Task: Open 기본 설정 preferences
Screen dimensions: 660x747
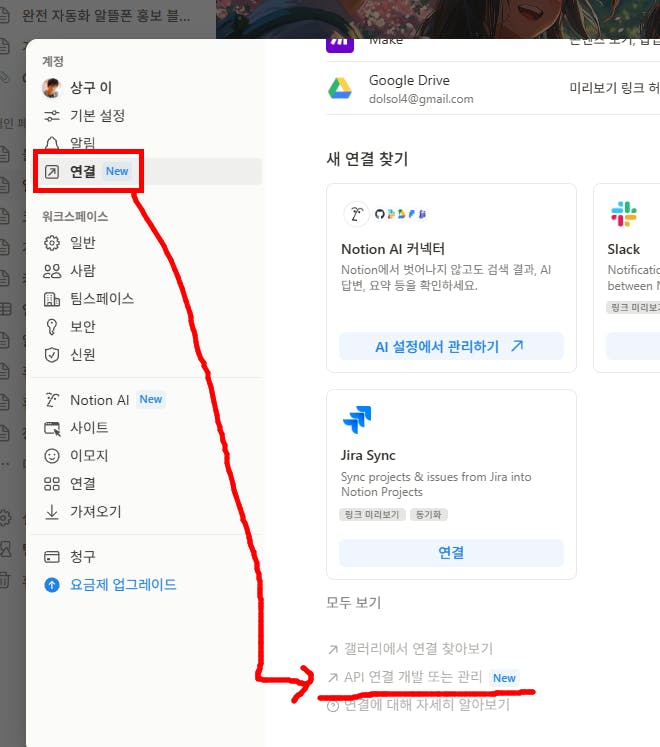Action: pyautogui.click(x=148, y=115)
